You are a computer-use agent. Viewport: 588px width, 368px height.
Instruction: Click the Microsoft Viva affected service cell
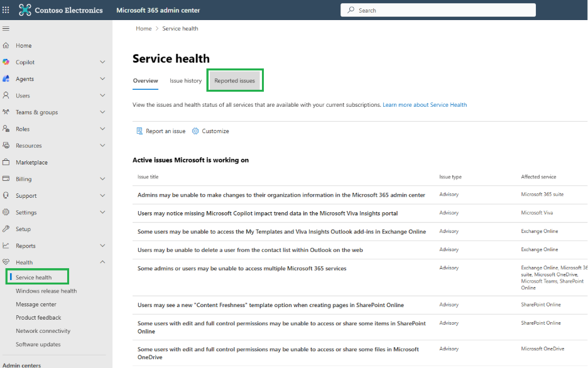click(536, 213)
